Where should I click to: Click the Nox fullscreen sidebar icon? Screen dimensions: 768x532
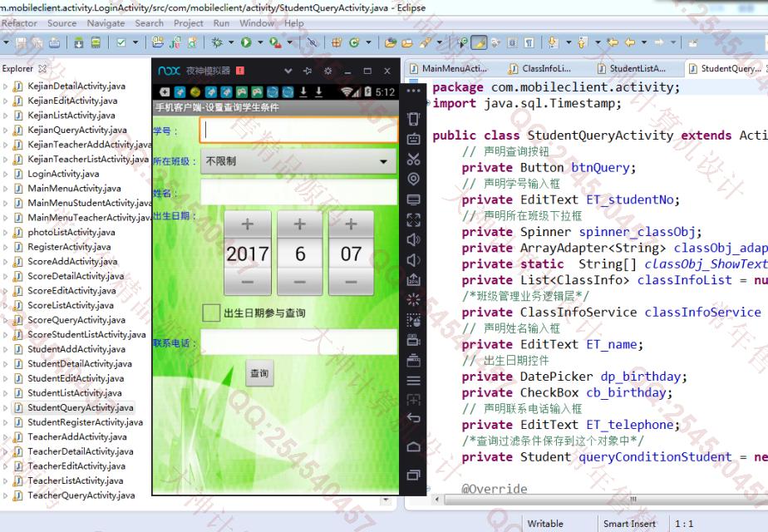[x=413, y=220]
